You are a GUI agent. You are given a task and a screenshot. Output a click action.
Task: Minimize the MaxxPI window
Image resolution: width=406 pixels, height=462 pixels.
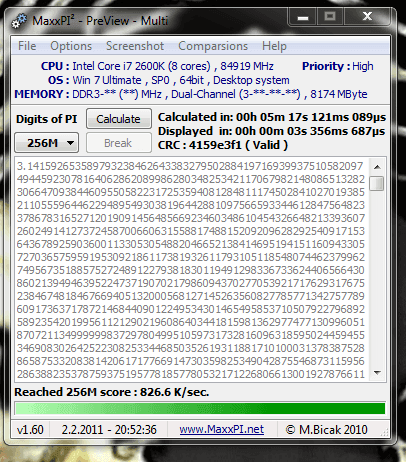(303, 17)
